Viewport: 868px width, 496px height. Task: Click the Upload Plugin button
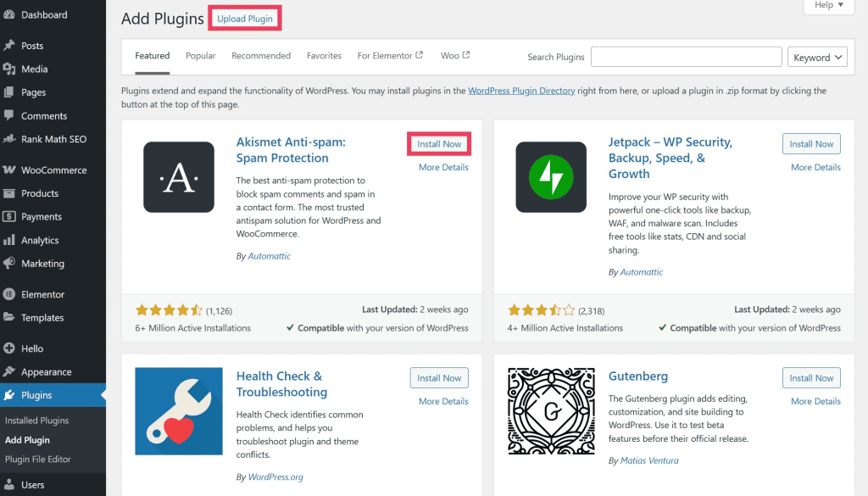(x=245, y=19)
